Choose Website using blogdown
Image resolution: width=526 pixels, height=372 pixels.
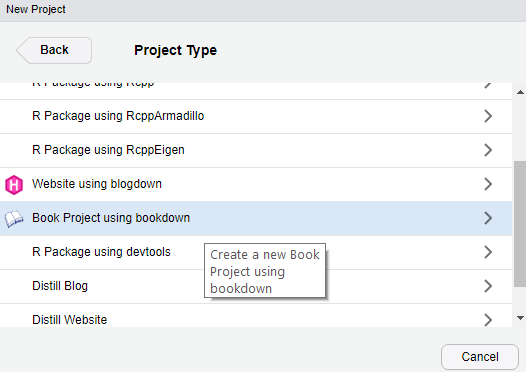256,184
